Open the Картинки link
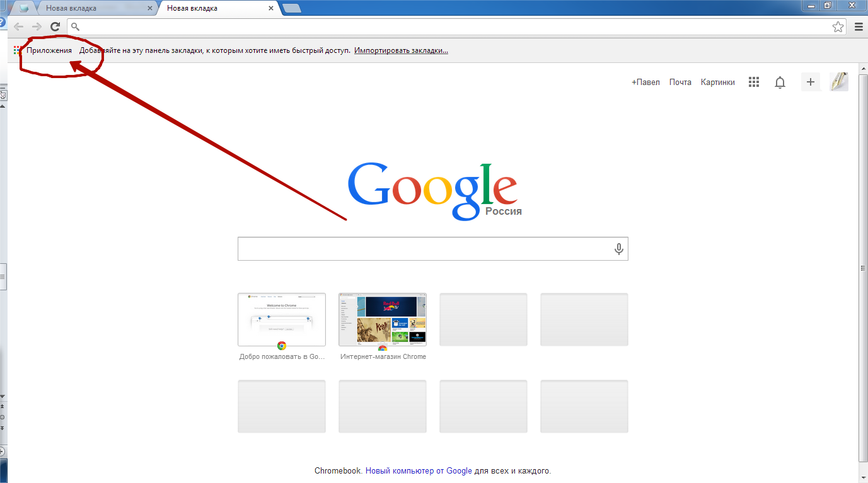The image size is (868, 483). tap(718, 82)
